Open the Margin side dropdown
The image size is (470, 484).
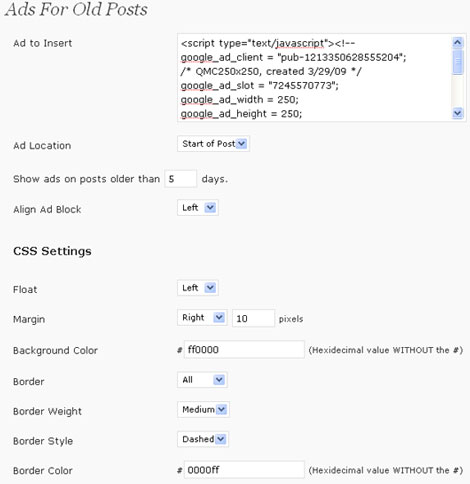click(202, 318)
